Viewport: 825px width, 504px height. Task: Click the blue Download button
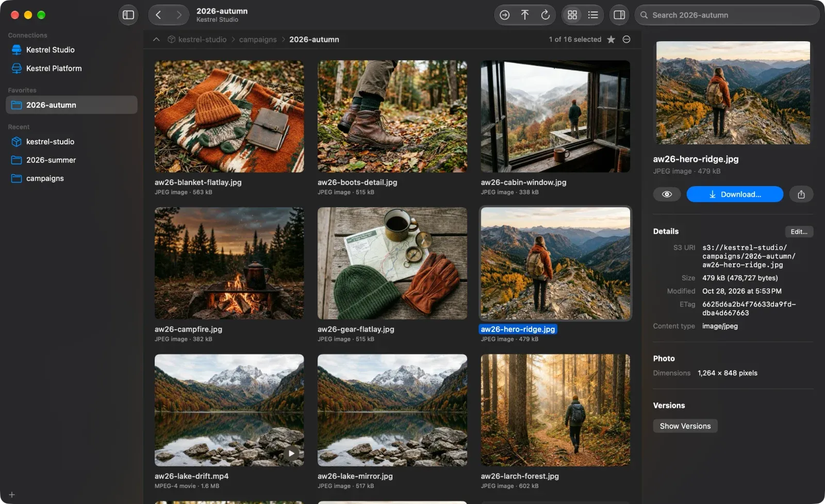[735, 194]
